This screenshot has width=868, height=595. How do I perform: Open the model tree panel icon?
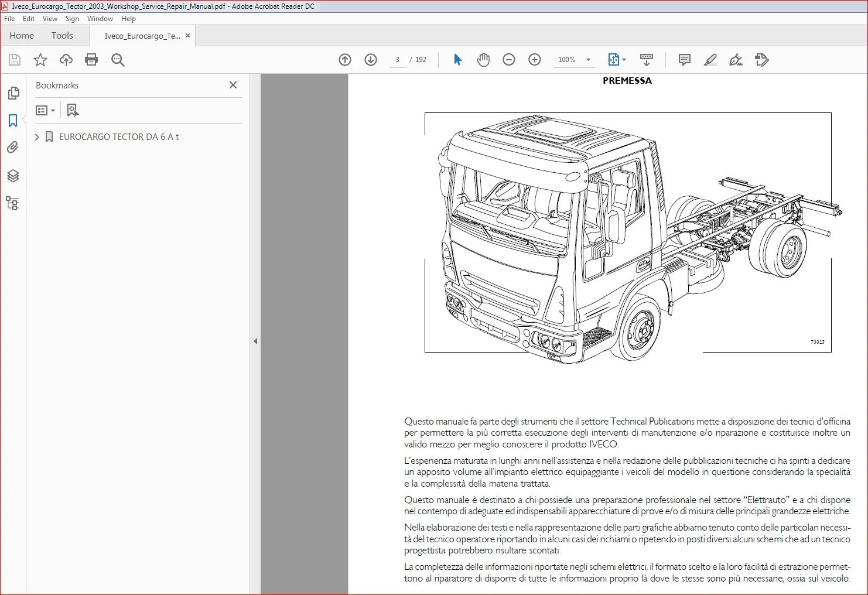(x=13, y=203)
